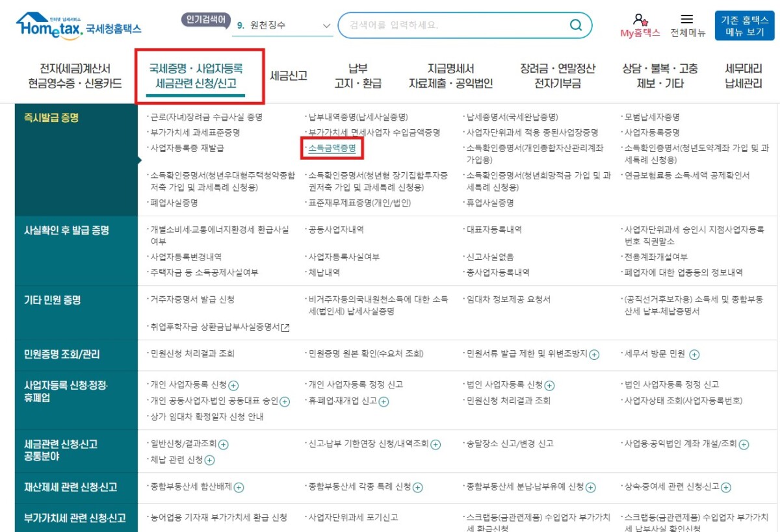Select 소득금액증명 link

coord(331,149)
